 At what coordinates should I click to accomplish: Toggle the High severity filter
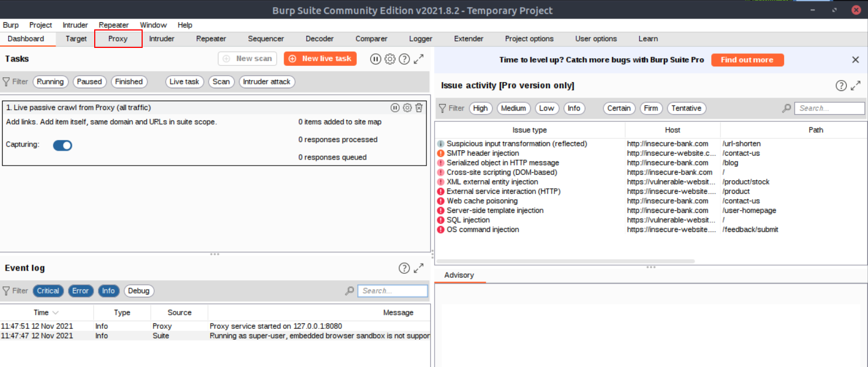(x=480, y=108)
